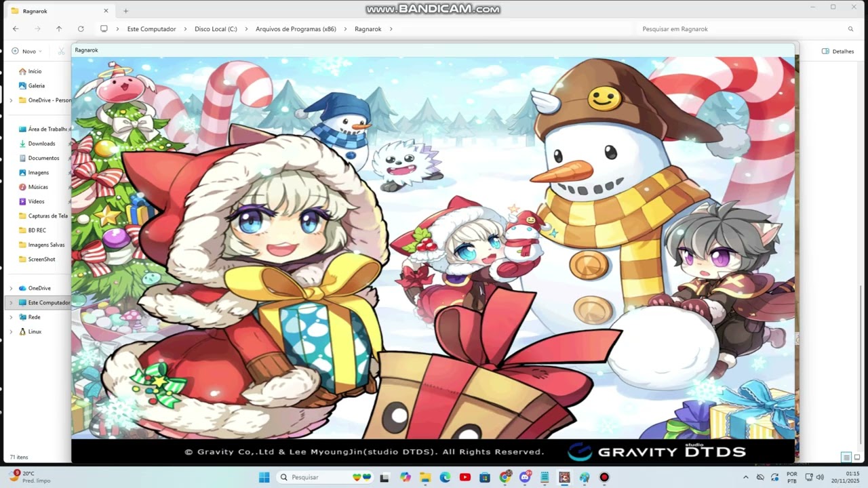Open the Ragnarok game taskbar icon
This screenshot has height=488, width=868.
coord(564,477)
